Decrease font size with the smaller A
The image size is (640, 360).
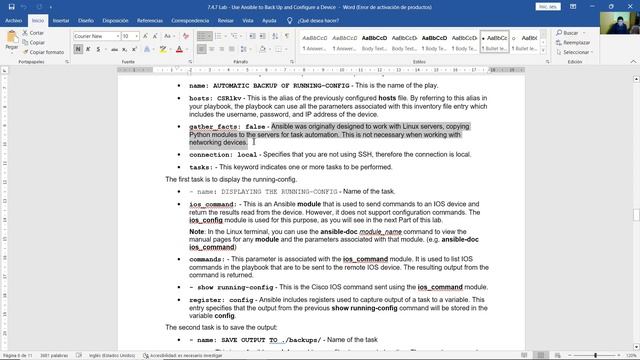pyautogui.click(x=155, y=36)
